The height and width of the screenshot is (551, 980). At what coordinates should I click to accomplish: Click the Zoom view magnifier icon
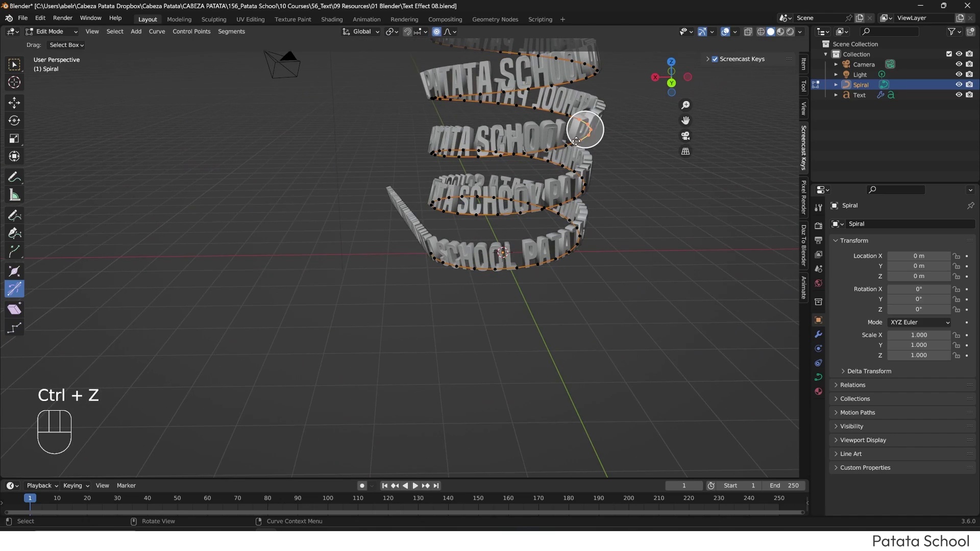pyautogui.click(x=685, y=105)
